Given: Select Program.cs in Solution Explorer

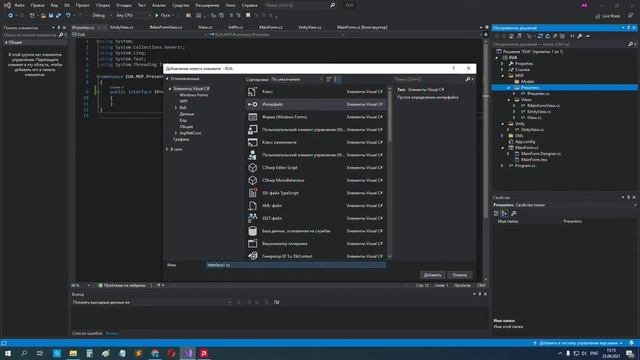Looking at the screenshot, I should click(x=525, y=166).
